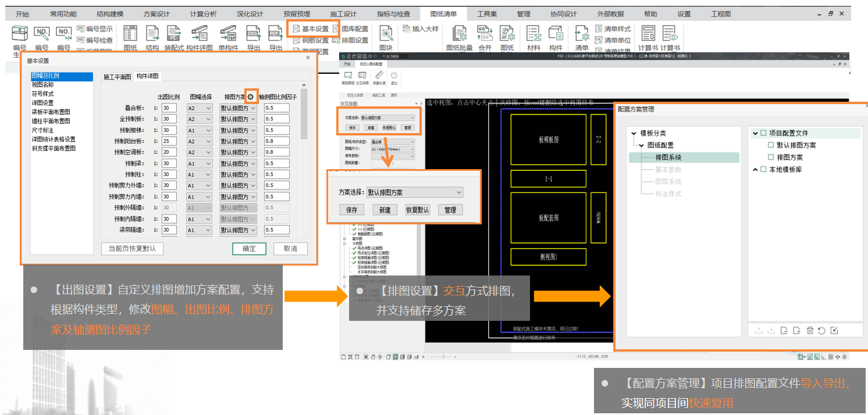Check the 项目配置文件 checkbox
This screenshot has width=868, height=415.
(x=763, y=133)
